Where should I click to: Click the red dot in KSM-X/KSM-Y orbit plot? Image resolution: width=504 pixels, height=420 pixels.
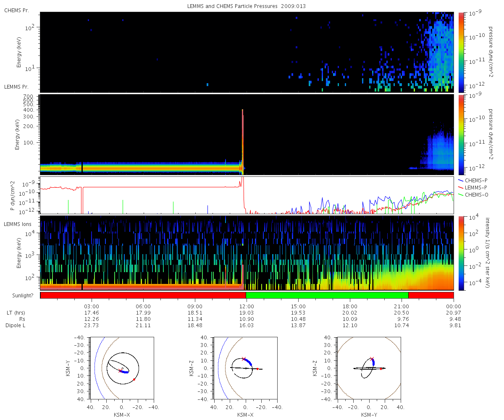pyautogui.click(x=134, y=379)
